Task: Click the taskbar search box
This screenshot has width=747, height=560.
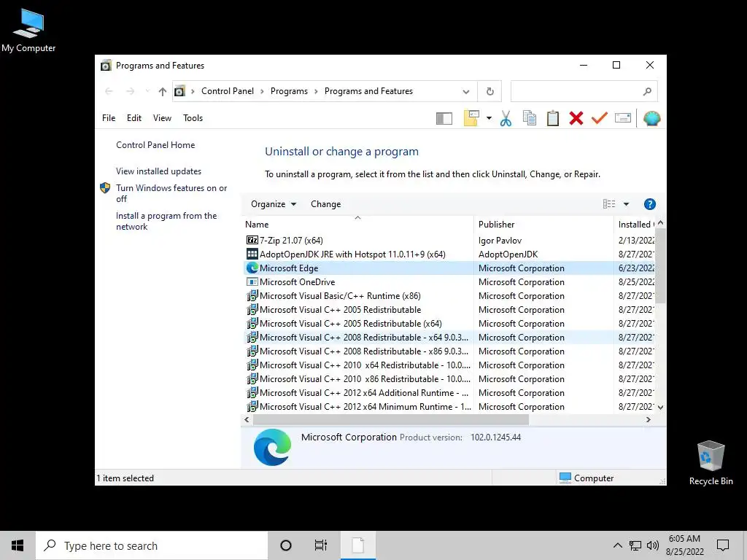Action: [x=152, y=545]
